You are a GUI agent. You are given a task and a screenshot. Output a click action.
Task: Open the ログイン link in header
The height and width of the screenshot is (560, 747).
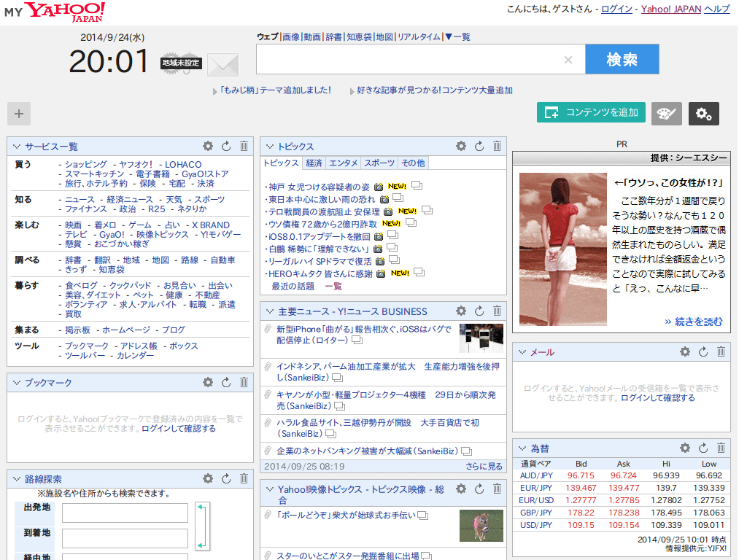point(616,9)
